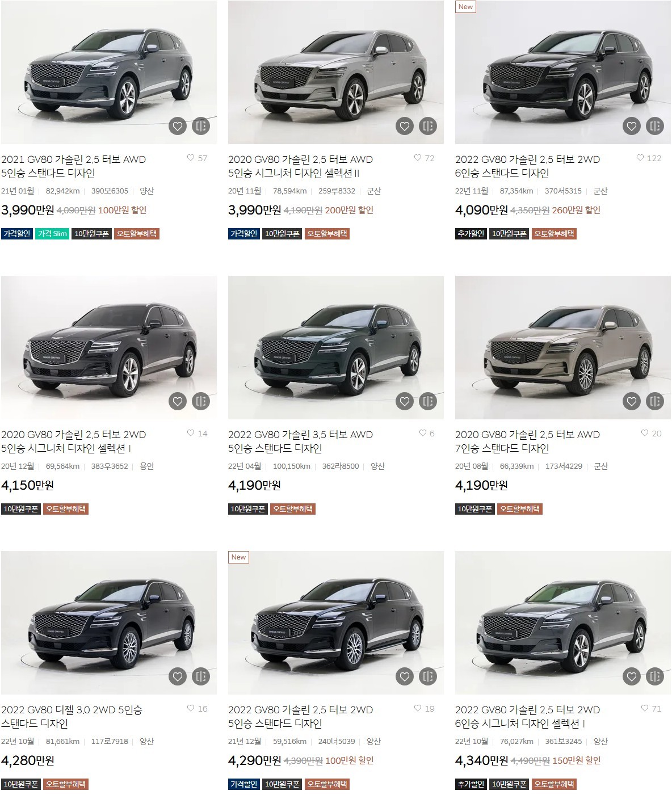This screenshot has height=795, width=672.
Task: Click compare icon on the 259루8332 GV80 photo
Action: pyautogui.click(x=428, y=126)
